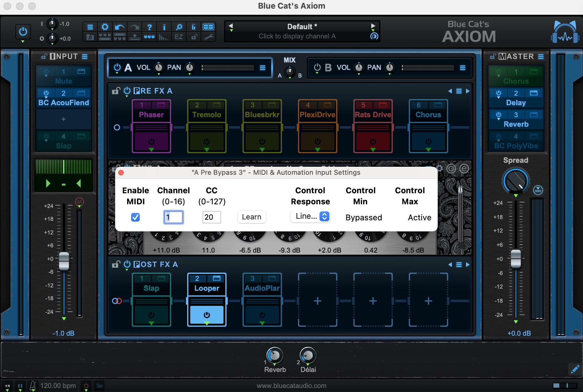Select Reverb slot in MASTER
Screen dimensions: 583x392
point(516,124)
